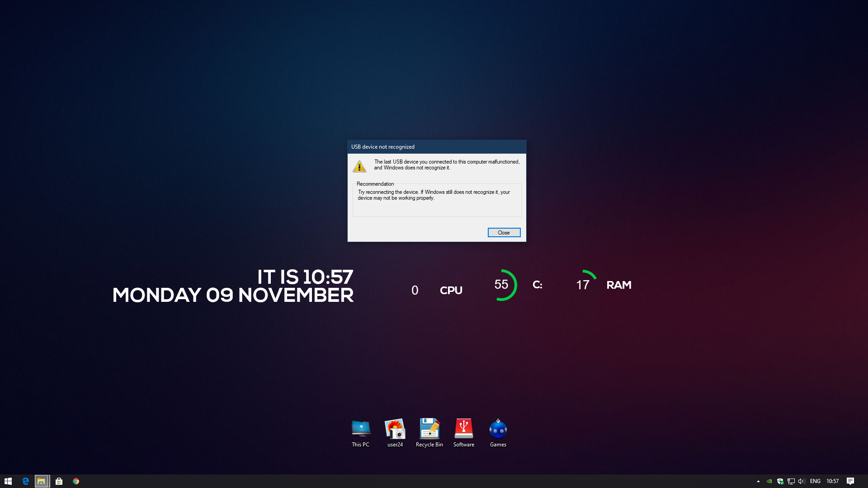This screenshot has height=488, width=868.
Task: Open This PC desktop icon
Action: click(x=360, y=429)
